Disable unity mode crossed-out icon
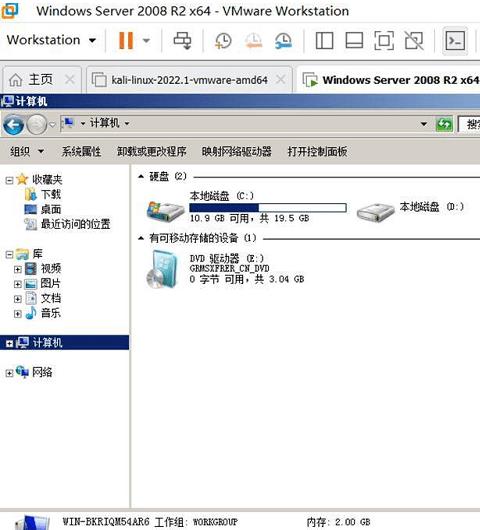480x530 pixels. click(x=414, y=41)
